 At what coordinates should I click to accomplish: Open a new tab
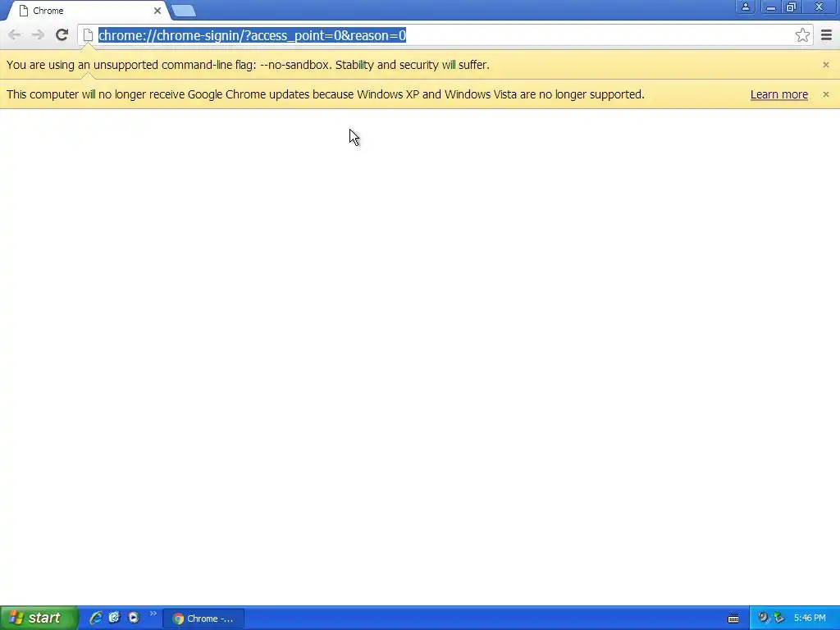tap(183, 11)
